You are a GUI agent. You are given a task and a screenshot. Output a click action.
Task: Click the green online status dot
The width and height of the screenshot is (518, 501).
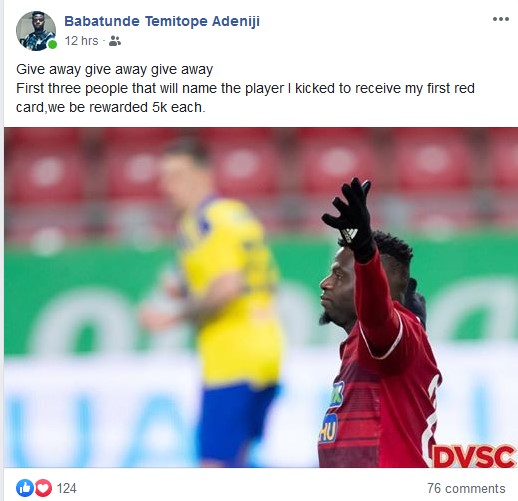(52, 45)
